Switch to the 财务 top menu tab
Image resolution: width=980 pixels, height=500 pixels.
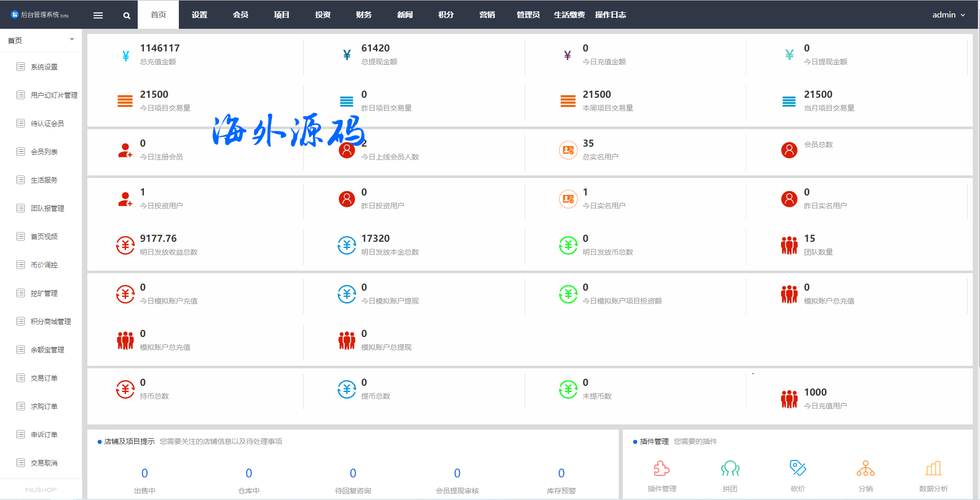pos(364,15)
